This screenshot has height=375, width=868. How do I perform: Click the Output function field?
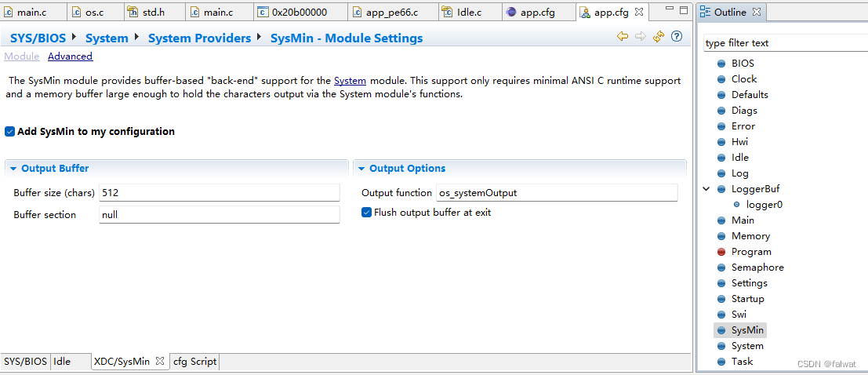click(x=557, y=193)
